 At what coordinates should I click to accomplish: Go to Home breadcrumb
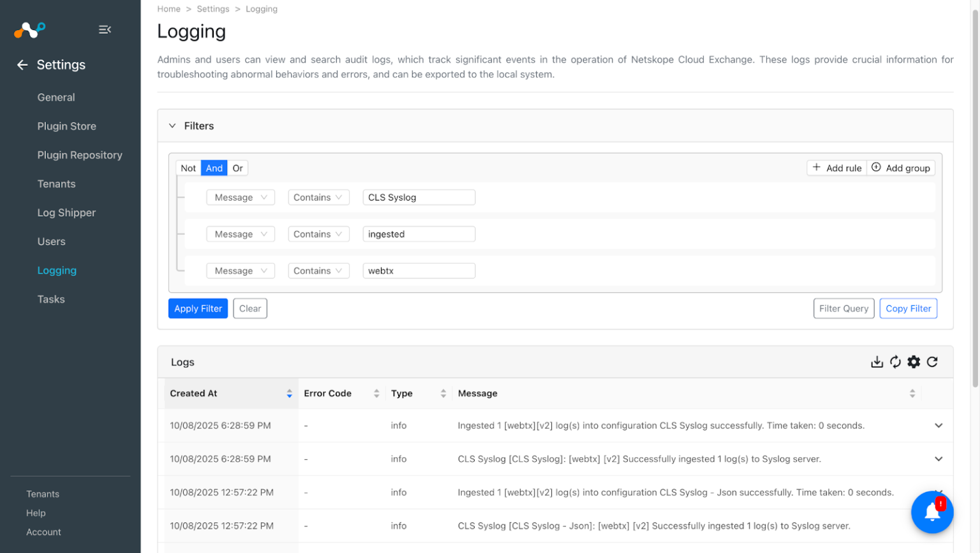pyautogui.click(x=169, y=9)
